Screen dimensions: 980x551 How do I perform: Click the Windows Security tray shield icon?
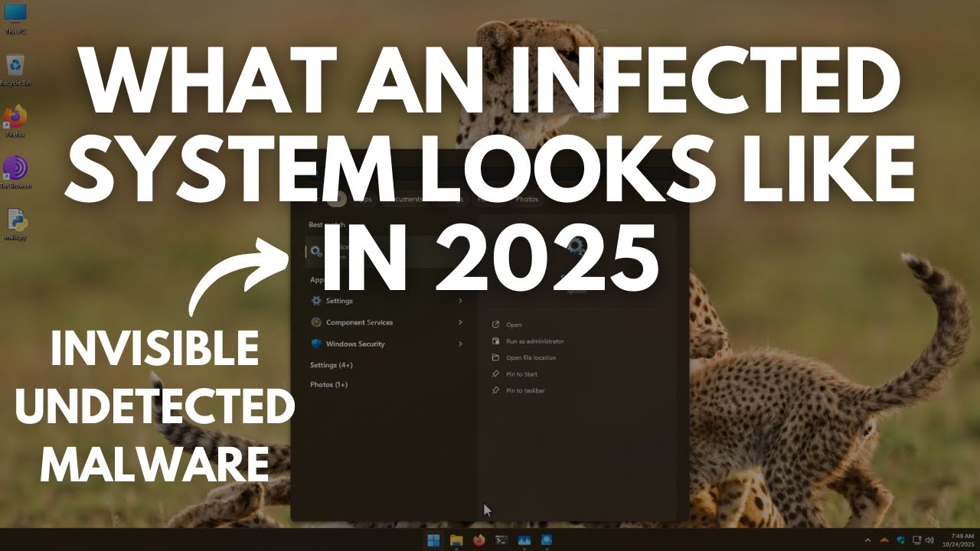coord(901,540)
